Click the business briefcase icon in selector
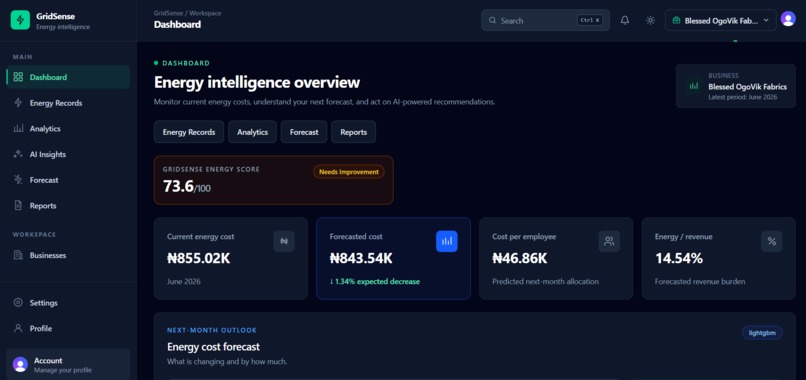Image resolution: width=806 pixels, height=380 pixels. point(676,21)
